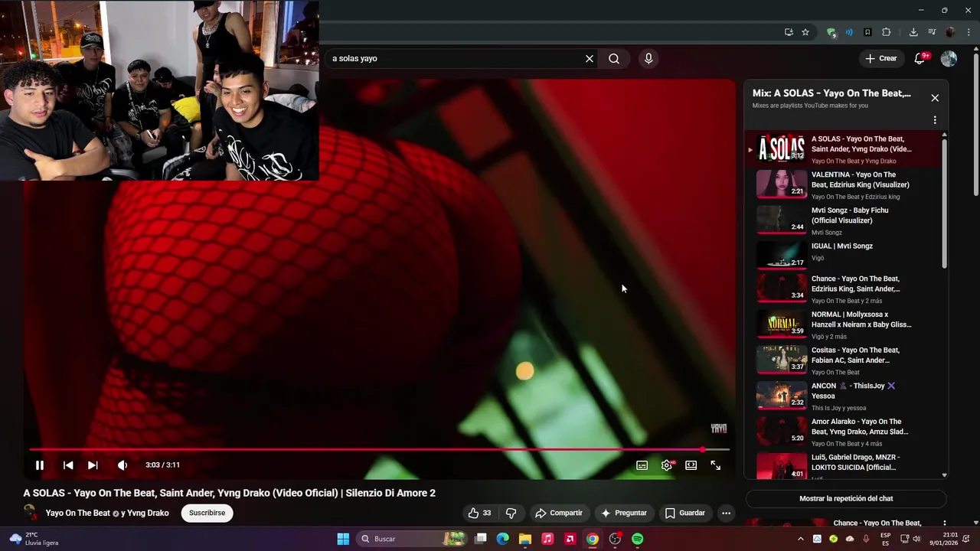This screenshot has height=551, width=980.
Task: Click currently playing A SOLAS playlist item
Action: [842, 149]
